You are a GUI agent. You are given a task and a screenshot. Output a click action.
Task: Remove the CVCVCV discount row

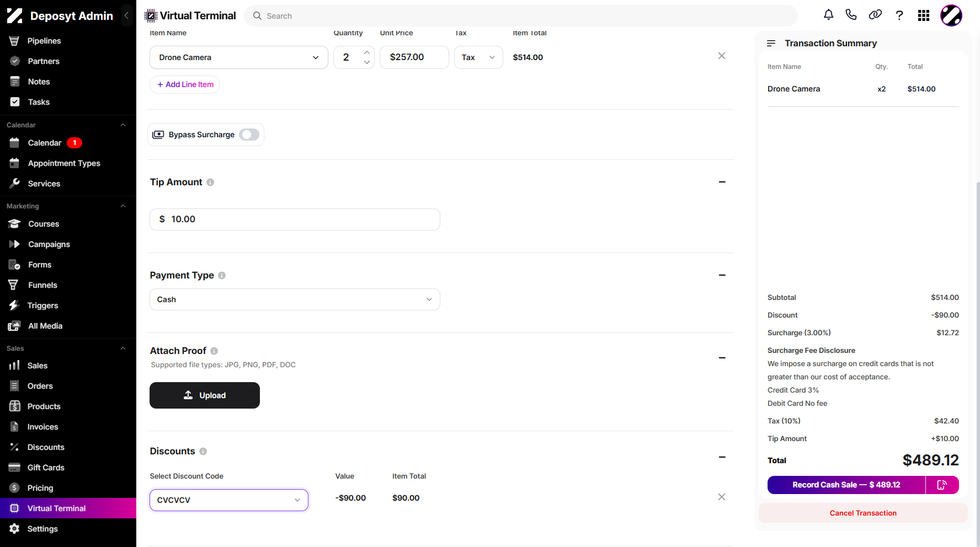[x=721, y=497]
